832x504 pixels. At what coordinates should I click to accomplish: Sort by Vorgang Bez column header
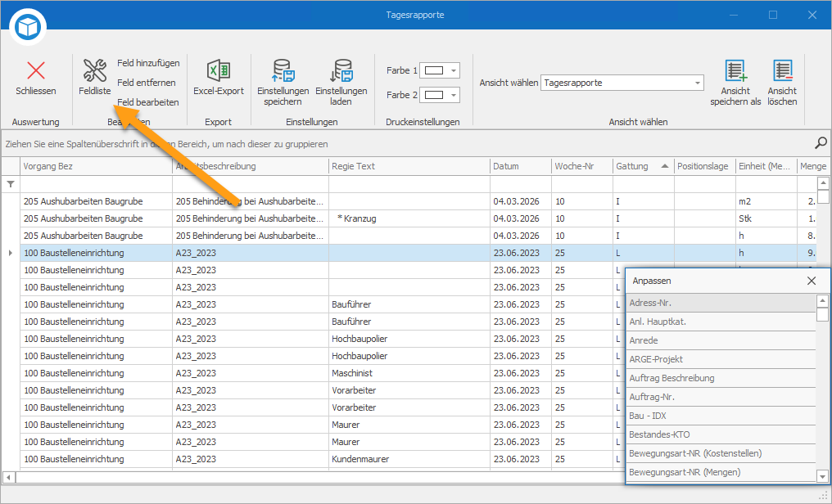point(97,166)
